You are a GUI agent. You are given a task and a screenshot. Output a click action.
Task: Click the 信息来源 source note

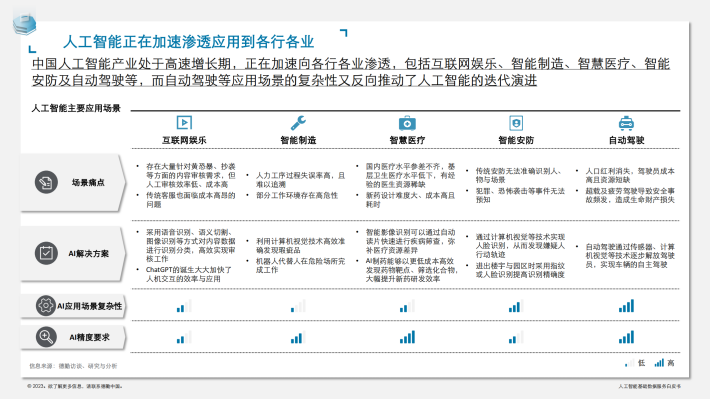click(73, 366)
